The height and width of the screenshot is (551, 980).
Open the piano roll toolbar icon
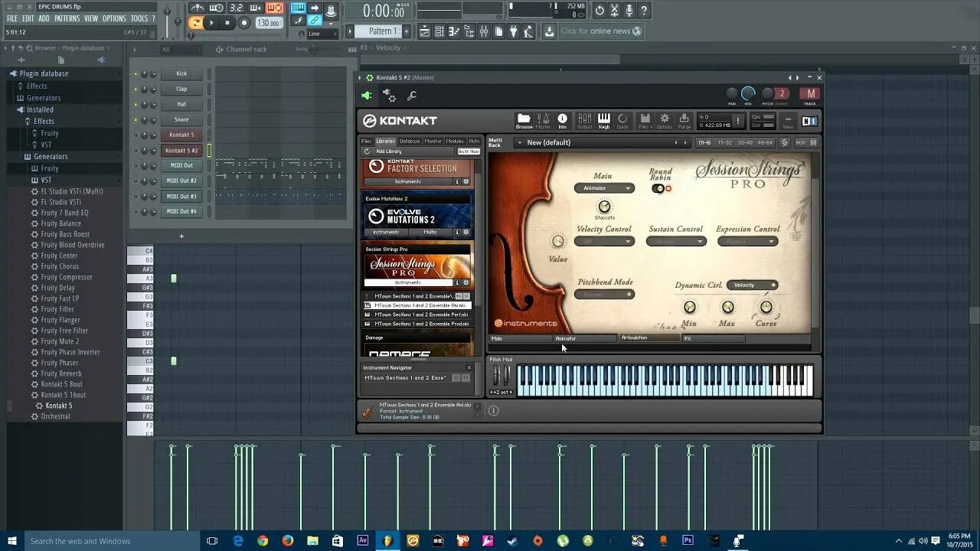click(x=453, y=31)
